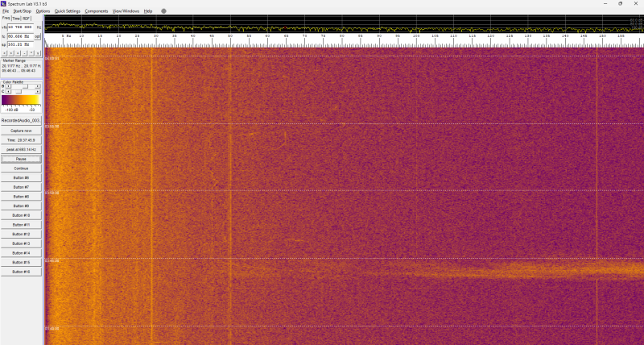This screenshot has width=644, height=345.
Task: Click the 100 mark on frequency ruler
Action: point(416,36)
